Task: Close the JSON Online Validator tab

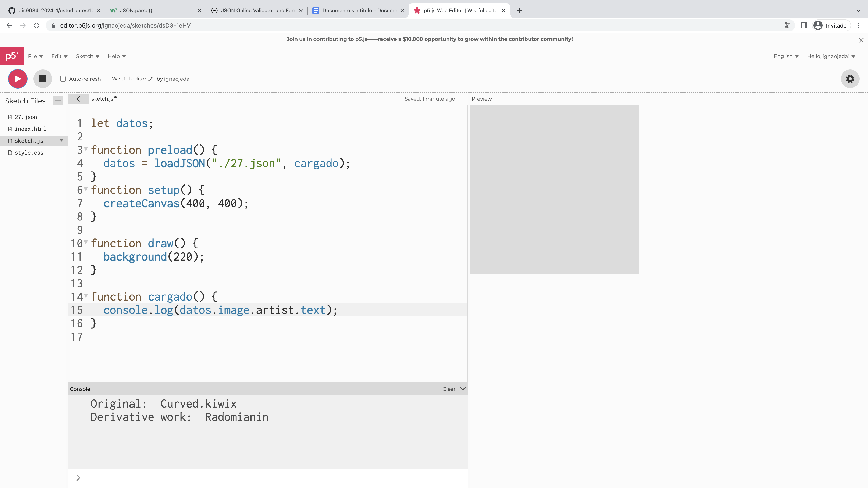Action: click(301, 10)
